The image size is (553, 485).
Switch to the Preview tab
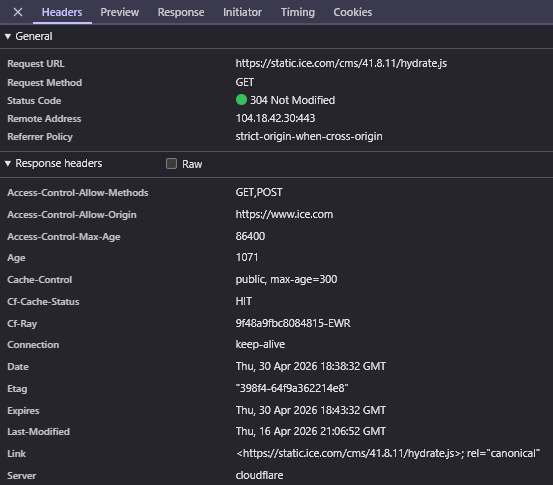[x=120, y=12]
